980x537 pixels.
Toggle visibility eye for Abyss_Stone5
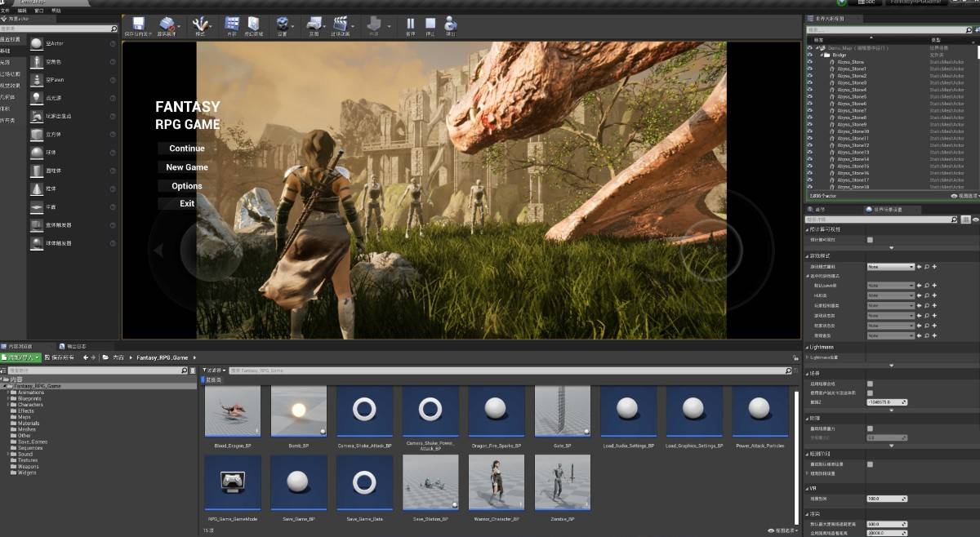pyautogui.click(x=810, y=96)
